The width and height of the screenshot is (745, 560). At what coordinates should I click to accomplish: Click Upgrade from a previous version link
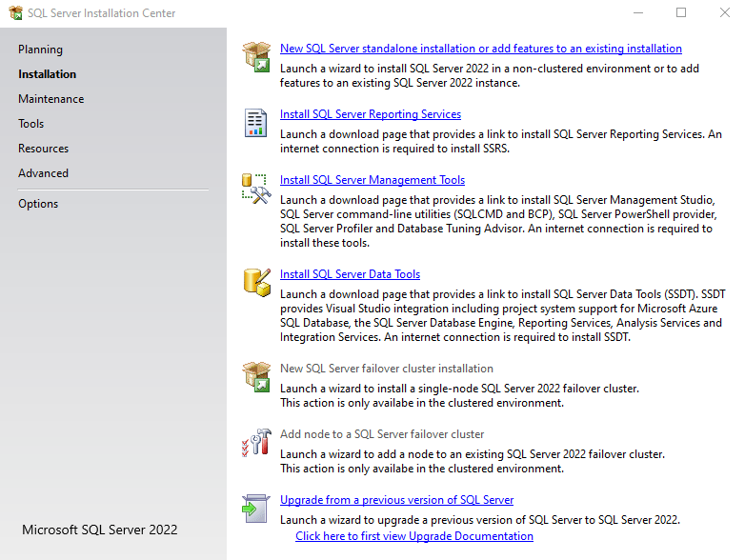[x=396, y=500]
